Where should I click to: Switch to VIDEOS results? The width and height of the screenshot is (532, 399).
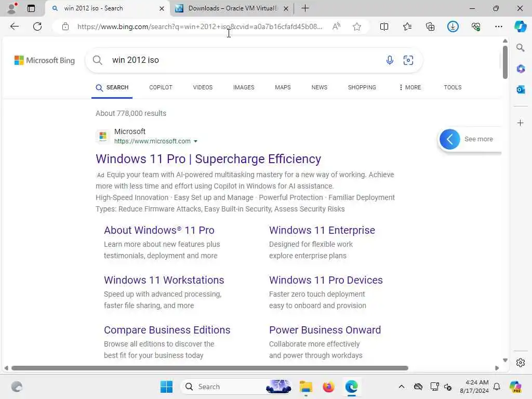click(x=203, y=87)
